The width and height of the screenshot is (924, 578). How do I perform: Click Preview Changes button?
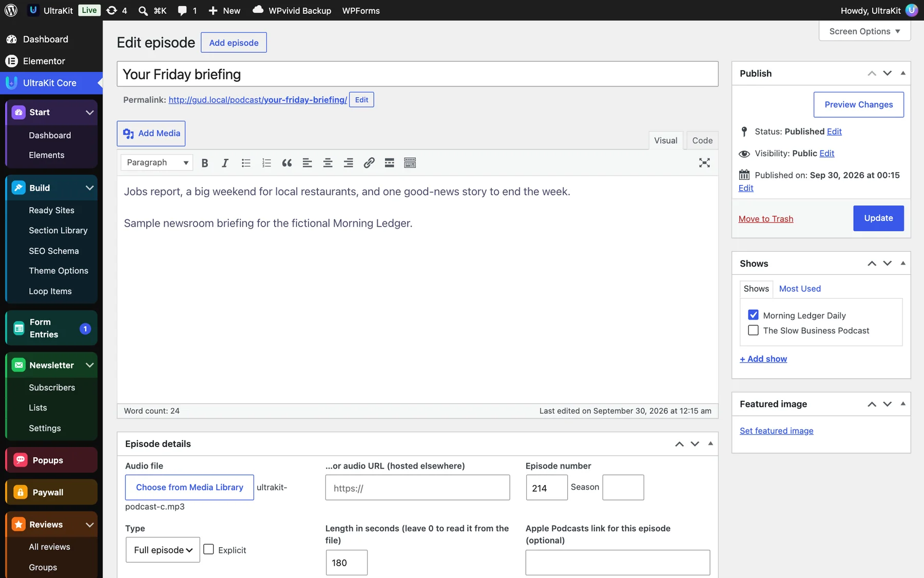pos(859,105)
